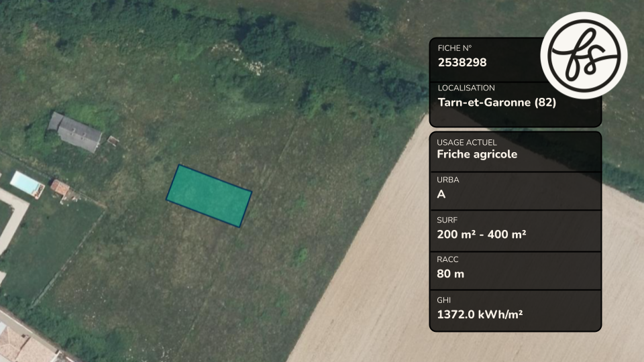Screen dimensions: 644x362
Task: Click the surface value '200 m² - 400 m²'
Action: (482, 235)
